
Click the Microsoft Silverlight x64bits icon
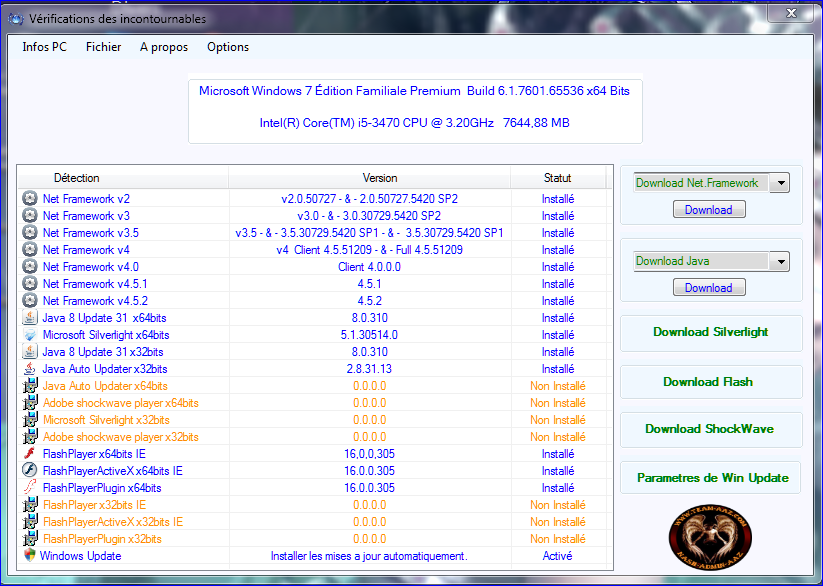pos(30,334)
